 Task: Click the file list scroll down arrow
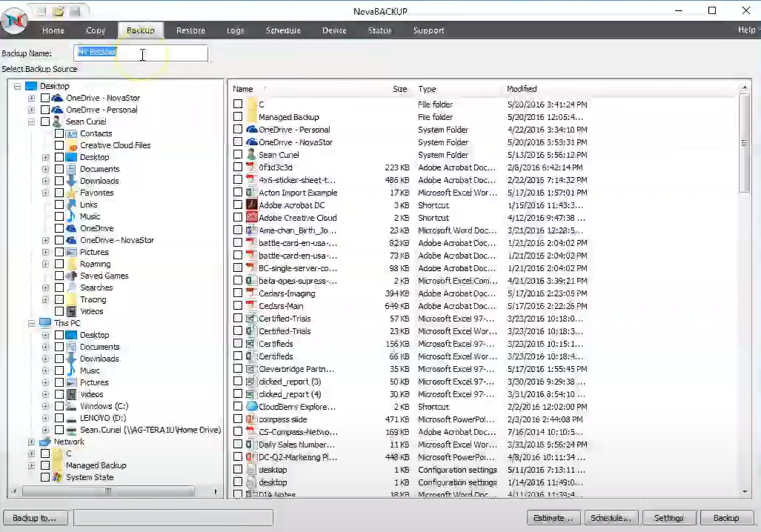(745, 492)
